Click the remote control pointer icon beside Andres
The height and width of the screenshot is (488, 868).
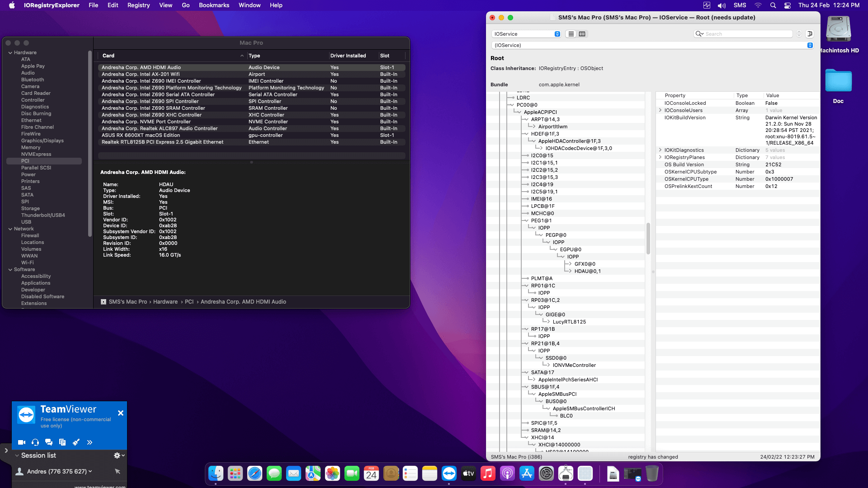[x=118, y=471]
